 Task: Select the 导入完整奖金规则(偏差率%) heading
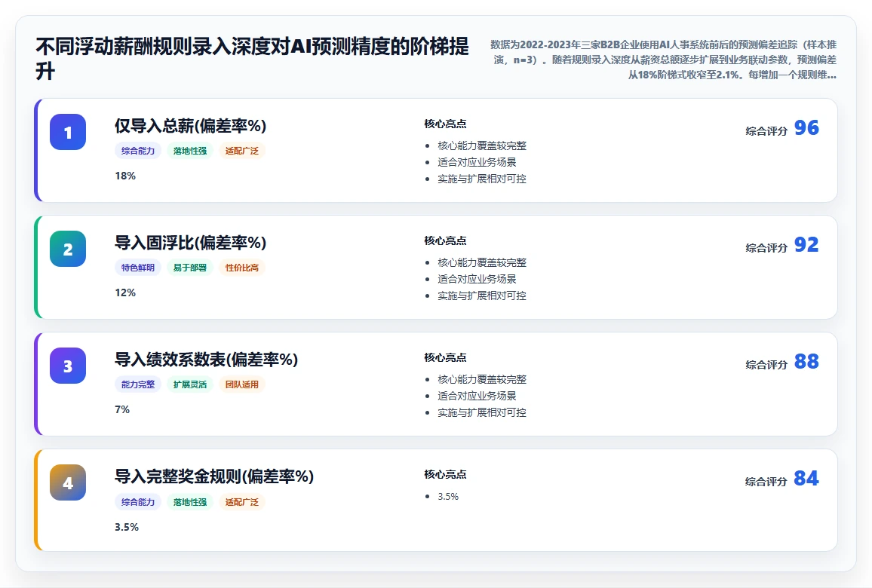pos(214,476)
